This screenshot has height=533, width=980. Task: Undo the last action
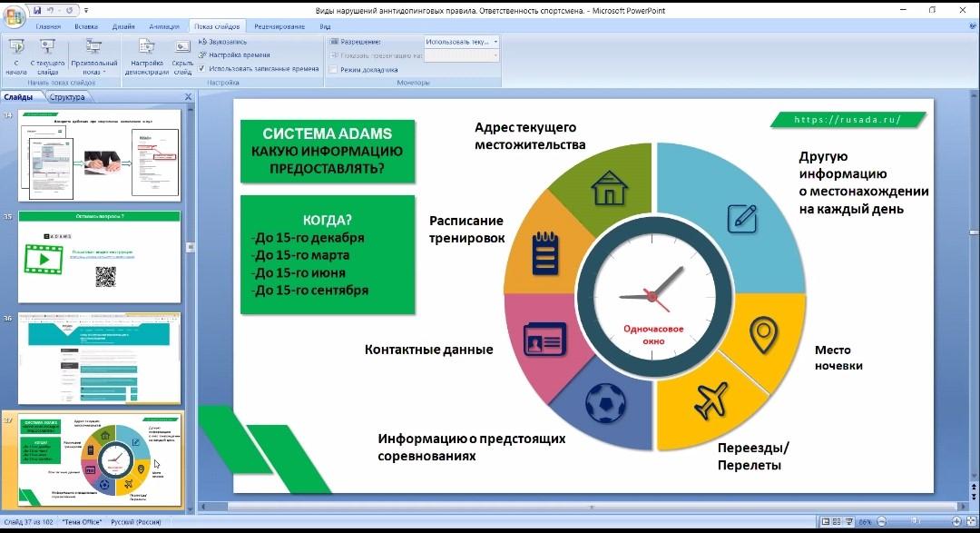pos(51,10)
